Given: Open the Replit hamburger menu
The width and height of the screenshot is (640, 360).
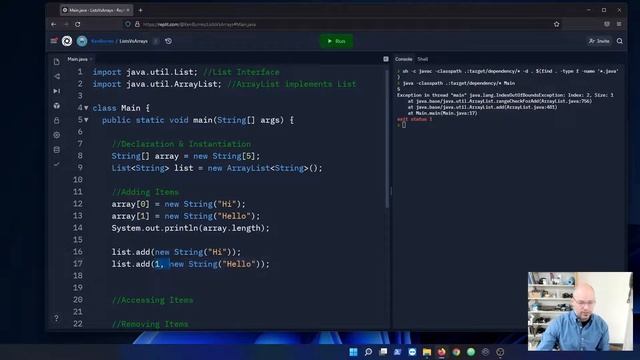Looking at the screenshot, I should click(x=53, y=41).
